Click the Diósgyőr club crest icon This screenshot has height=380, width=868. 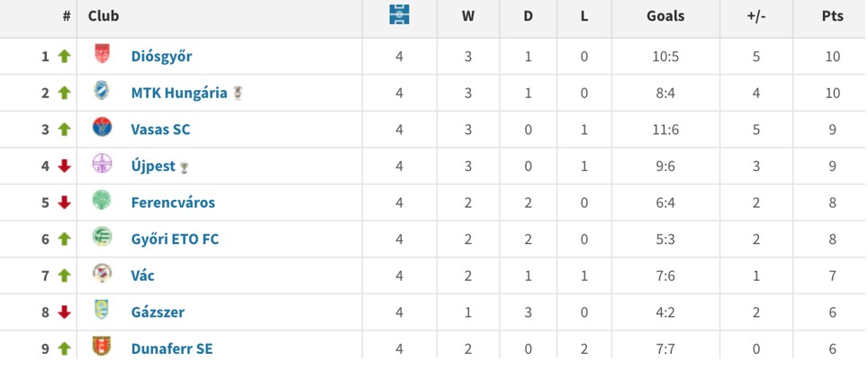pyautogui.click(x=103, y=55)
